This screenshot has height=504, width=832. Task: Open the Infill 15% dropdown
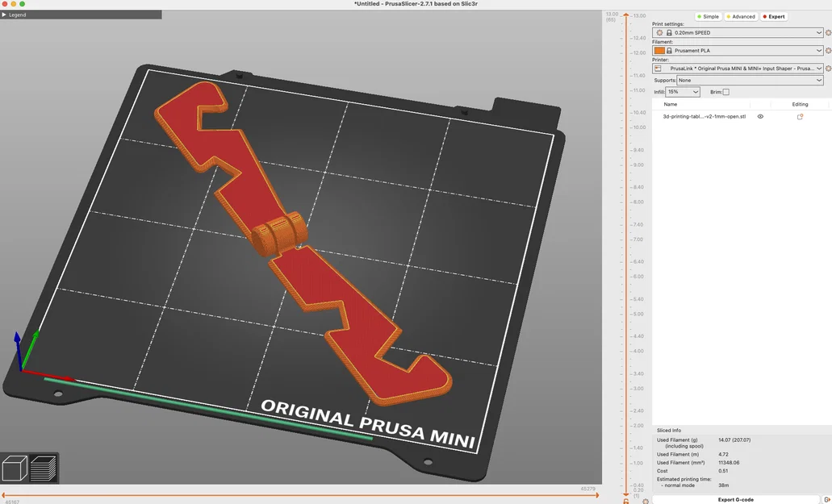click(x=683, y=92)
